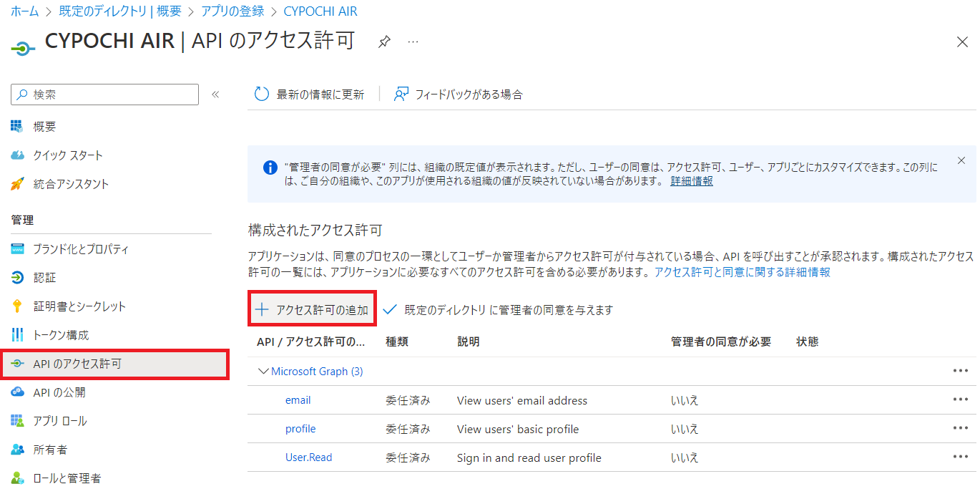The image size is (980, 494).
Task: Click the blue info icon in the banner
Action: coord(270,168)
